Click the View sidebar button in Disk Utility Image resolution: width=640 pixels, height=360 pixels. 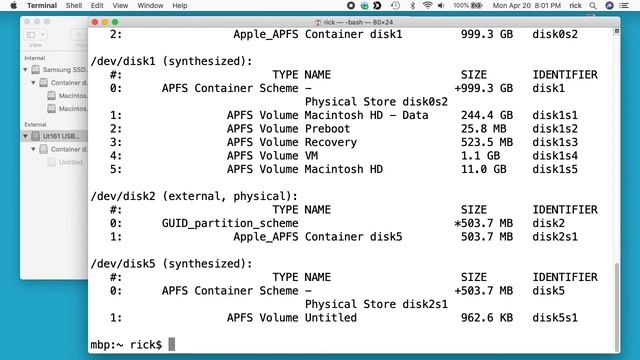coord(31,35)
